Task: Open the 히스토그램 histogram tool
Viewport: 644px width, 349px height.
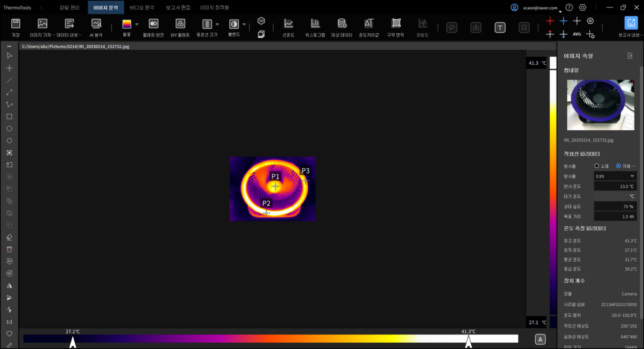Action: (x=315, y=24)
